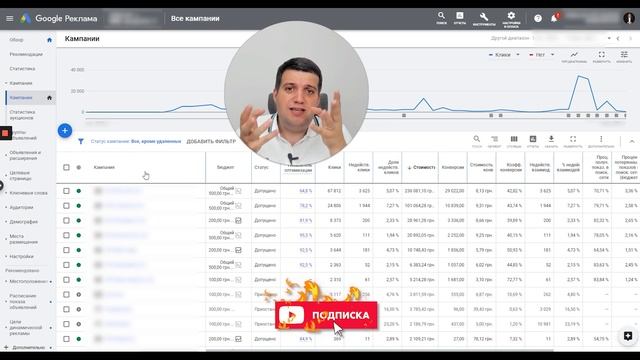Image resolution: width=640 pixels, height=360 pixels.
Task: Click the Статус column header
Action: [x=261, y=167]
